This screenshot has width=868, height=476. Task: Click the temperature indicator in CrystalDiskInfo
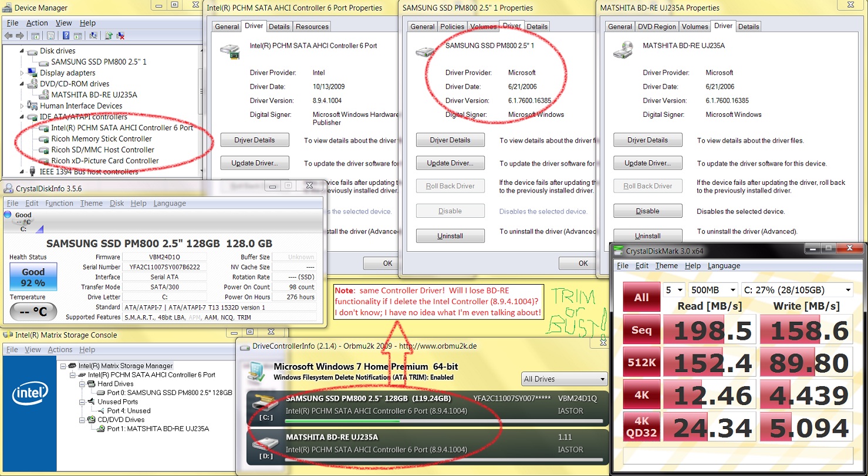[33, 310]
